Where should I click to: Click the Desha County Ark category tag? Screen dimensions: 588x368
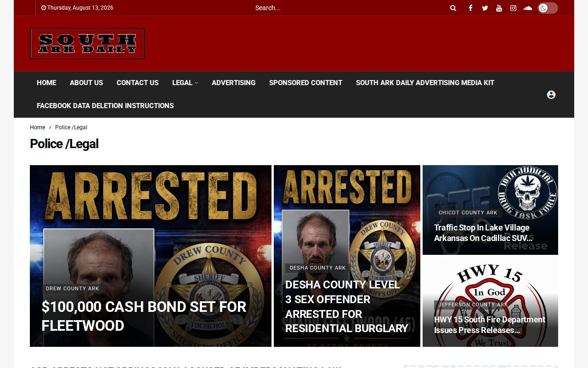click(x=318, y=268)
